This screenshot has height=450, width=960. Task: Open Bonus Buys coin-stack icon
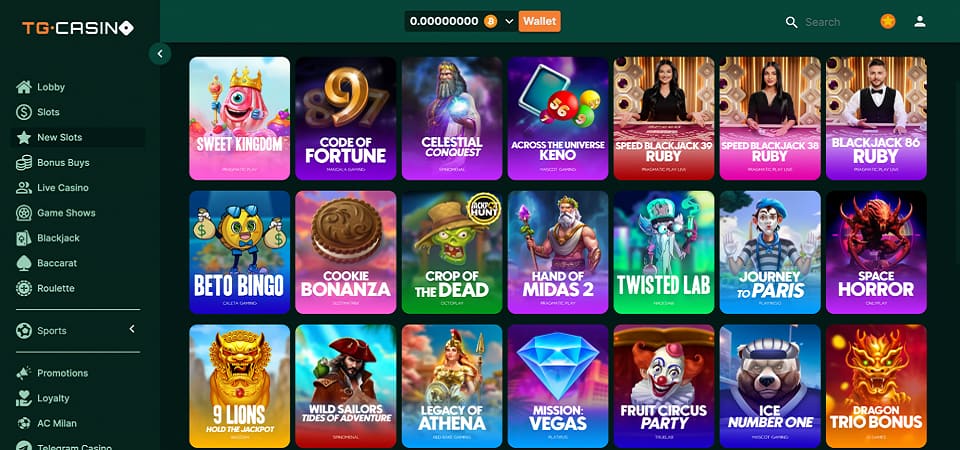(24, 162)
